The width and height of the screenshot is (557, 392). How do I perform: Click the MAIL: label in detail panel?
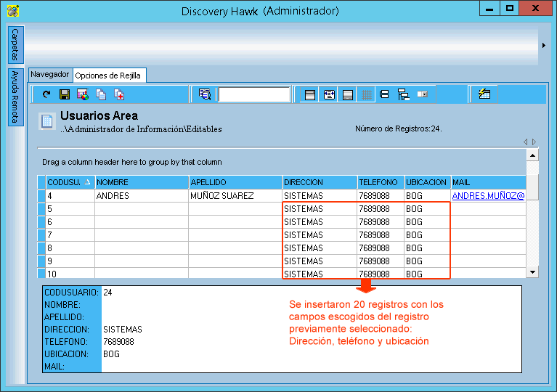point(54,367)
